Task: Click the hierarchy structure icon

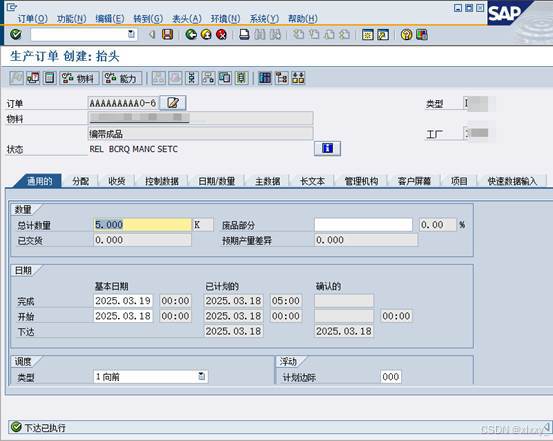Action: [281, 78]
